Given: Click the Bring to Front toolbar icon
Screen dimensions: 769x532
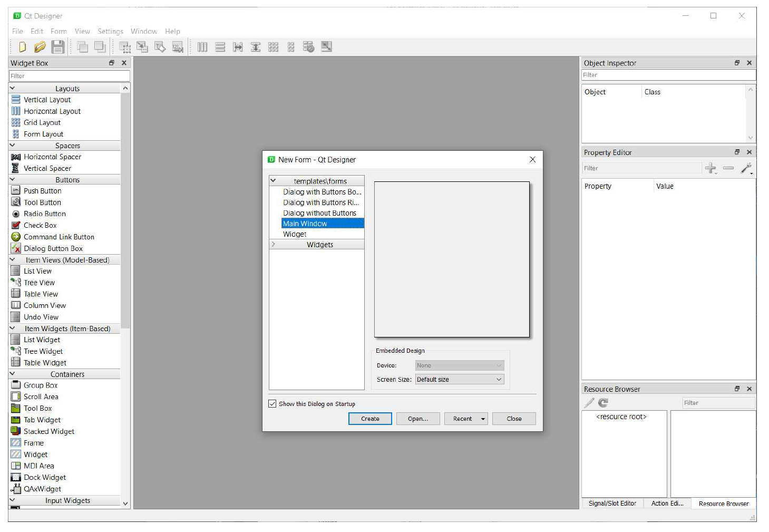Looking at the screenshot, I should (100, 47).
